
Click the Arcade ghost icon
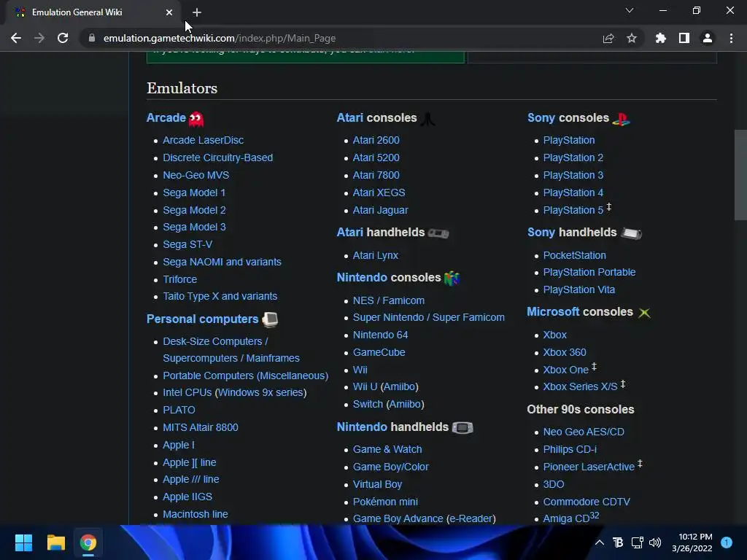[x=196, y=119]
